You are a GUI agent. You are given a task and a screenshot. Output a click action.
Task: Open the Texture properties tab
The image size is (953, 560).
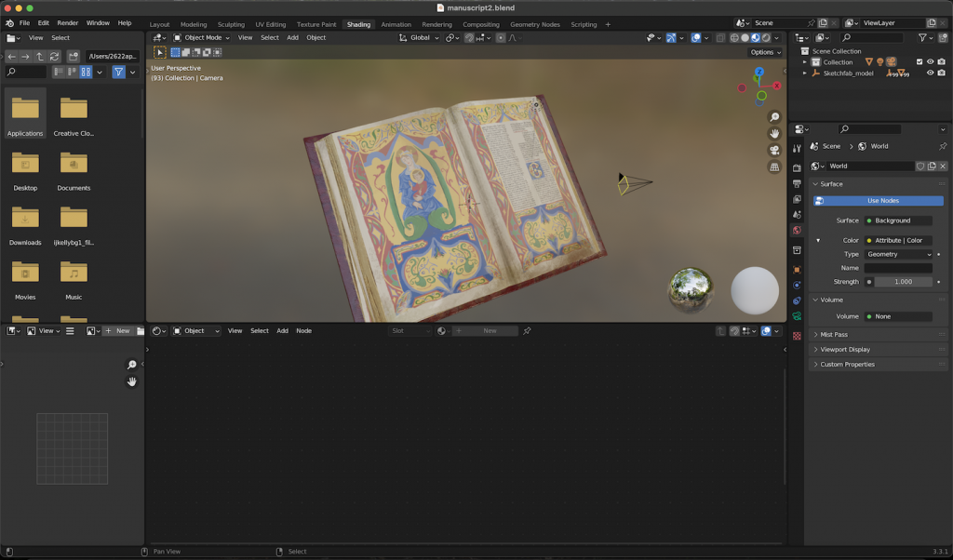tap(797, 336)
